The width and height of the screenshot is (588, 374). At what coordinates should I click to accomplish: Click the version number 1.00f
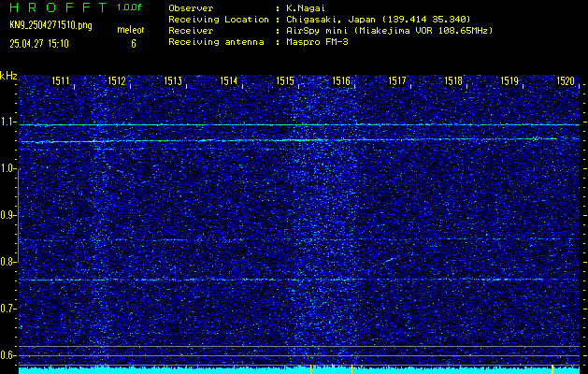[129, 7]
